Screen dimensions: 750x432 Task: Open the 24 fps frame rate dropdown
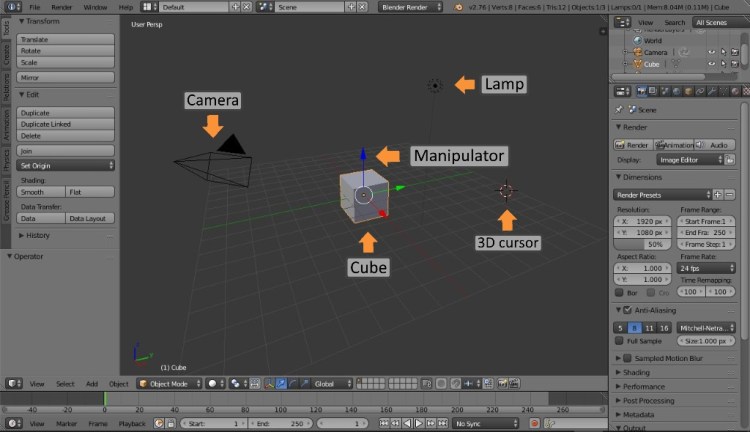click(706, 268)
